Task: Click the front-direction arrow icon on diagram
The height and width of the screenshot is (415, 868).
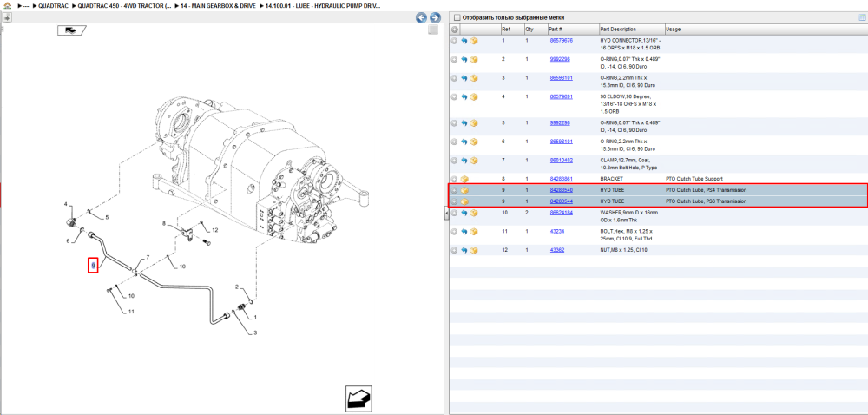Action: click(x=71, y=30)
